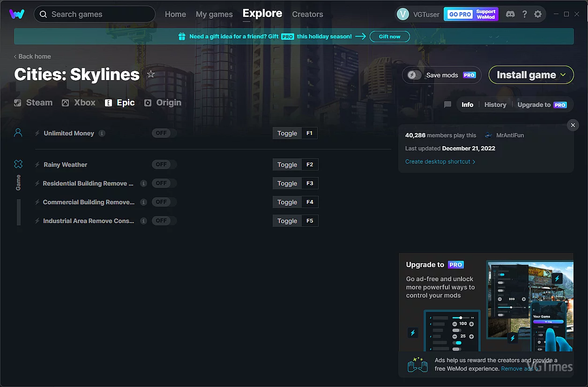Select the Origin platform tab
Screen dimensions: 588x387
point(163,103)
